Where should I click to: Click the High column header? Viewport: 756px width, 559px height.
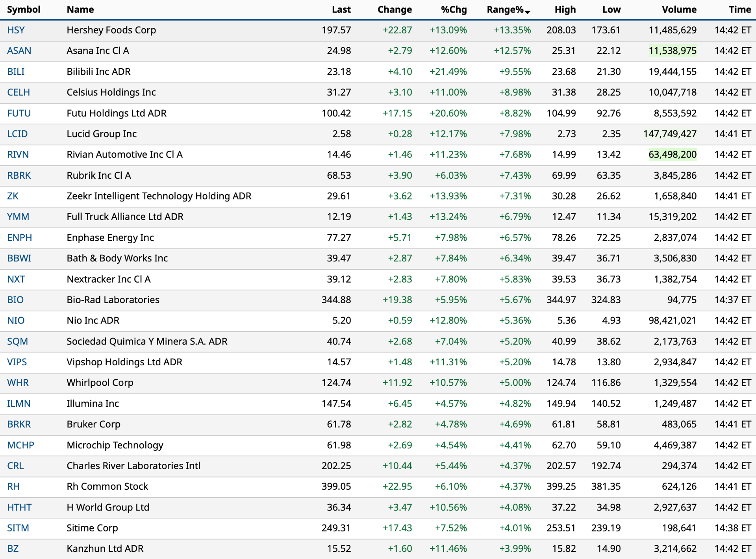pyautogui.click(x=565, y=9)
